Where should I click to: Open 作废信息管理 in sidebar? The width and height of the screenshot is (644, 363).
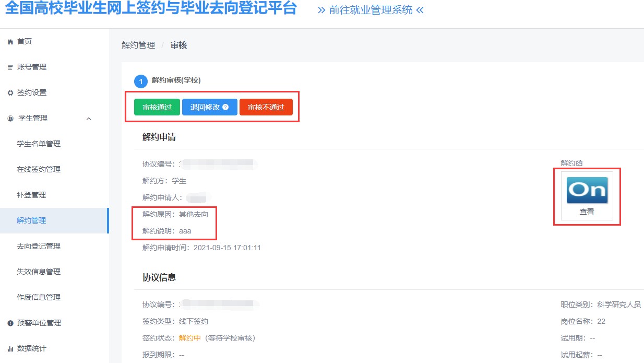(39, 298)
